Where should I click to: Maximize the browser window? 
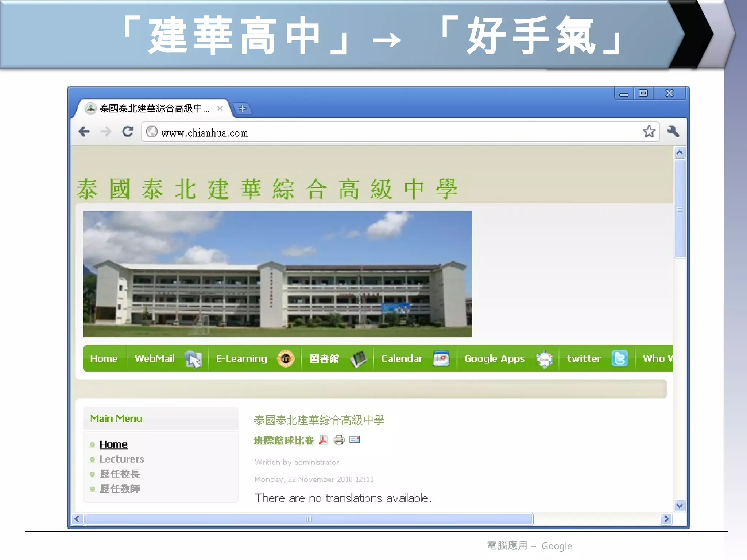(643, 93)
